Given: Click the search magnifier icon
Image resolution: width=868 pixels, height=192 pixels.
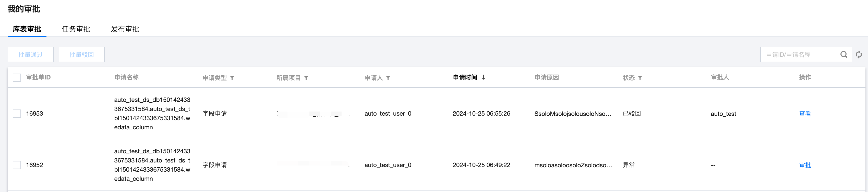Looking at the screenshot, I should tap(843, 54).
